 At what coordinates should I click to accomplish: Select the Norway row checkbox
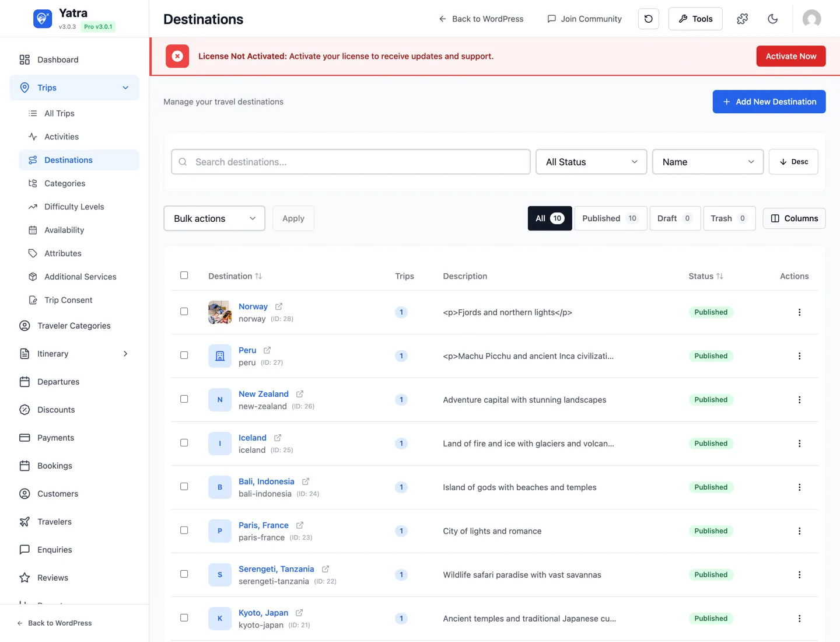(184, 312)
